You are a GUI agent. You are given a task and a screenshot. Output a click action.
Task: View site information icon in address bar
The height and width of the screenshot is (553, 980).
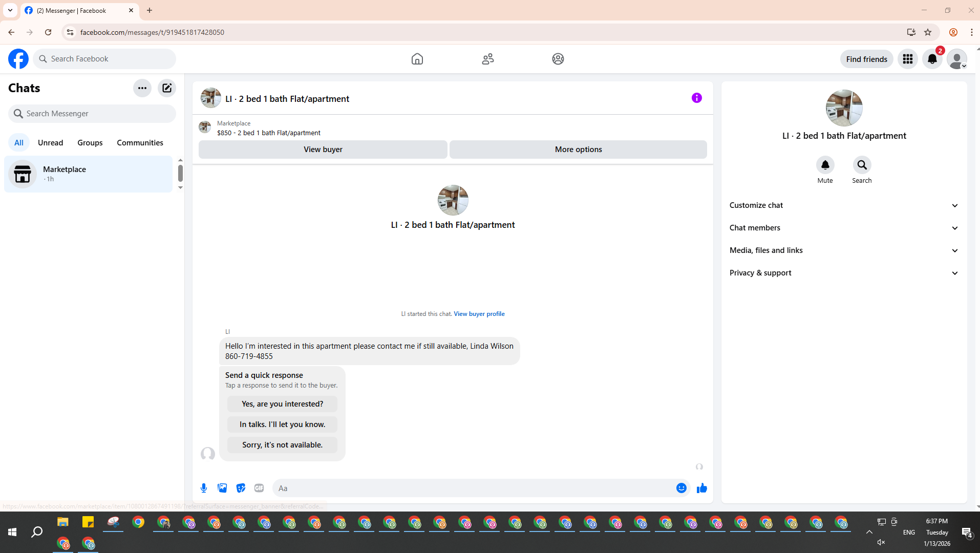[70, 32]
